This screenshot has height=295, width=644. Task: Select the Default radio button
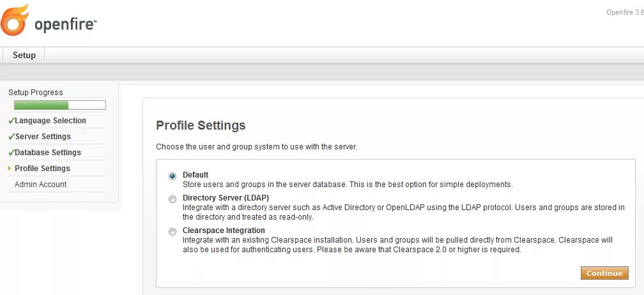tap(172, 176)
